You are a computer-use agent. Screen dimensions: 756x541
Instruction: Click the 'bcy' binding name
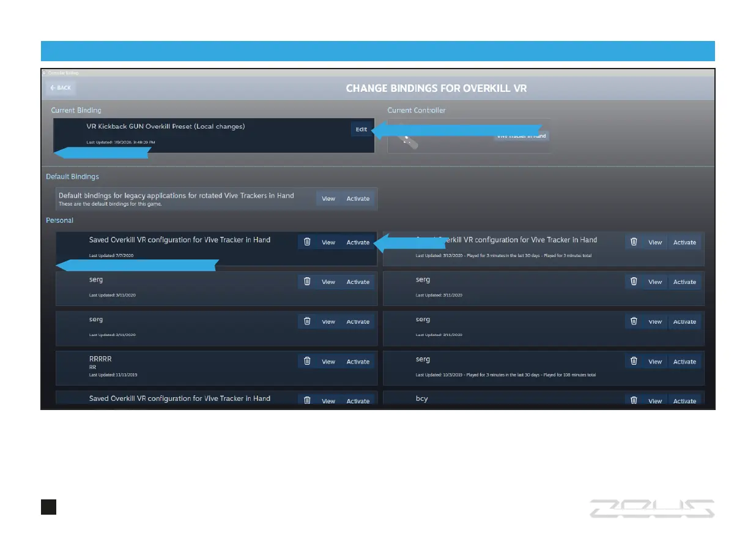click(x=421, y=398)
